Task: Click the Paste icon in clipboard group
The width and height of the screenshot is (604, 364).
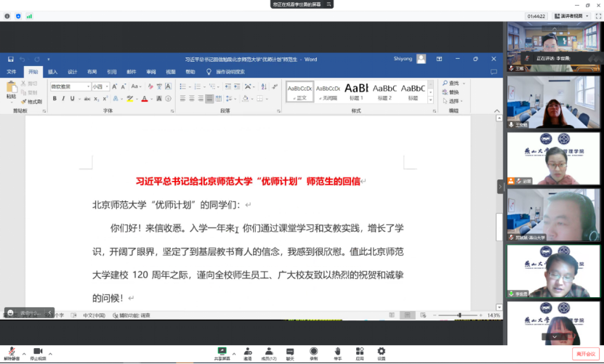Action: [11, 89]
